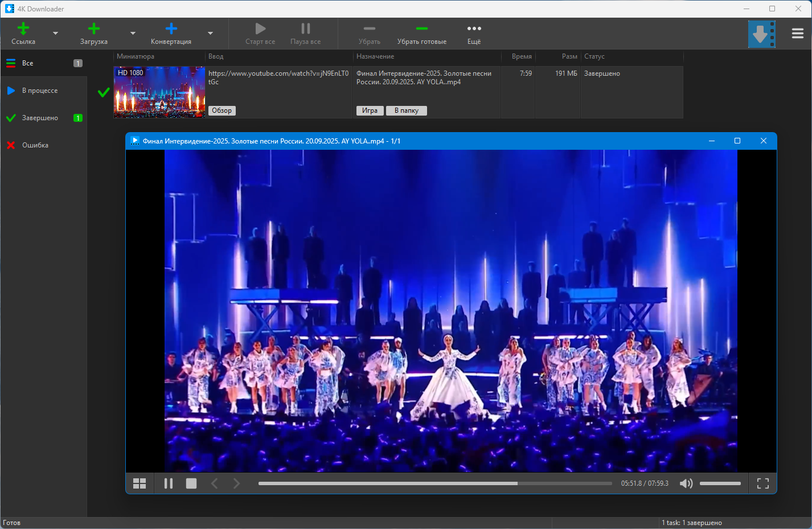Click the Загрузка plus icon
812x529 pixels.
point(94,28)
